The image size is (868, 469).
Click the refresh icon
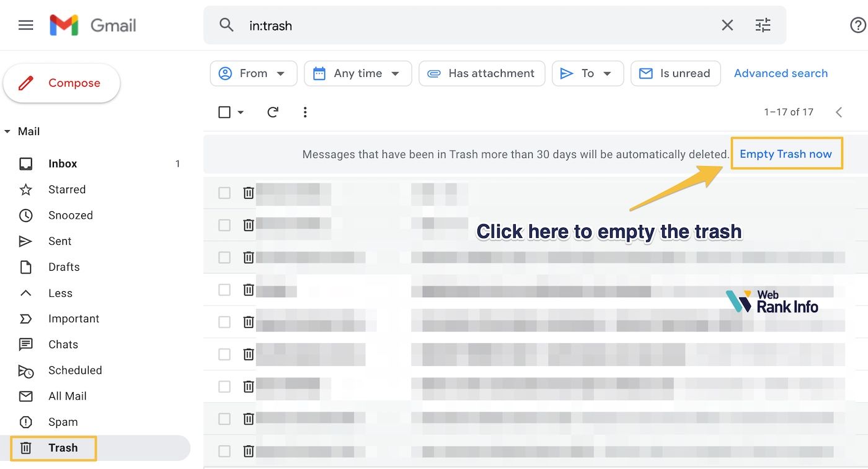click(x=272, y=112)
